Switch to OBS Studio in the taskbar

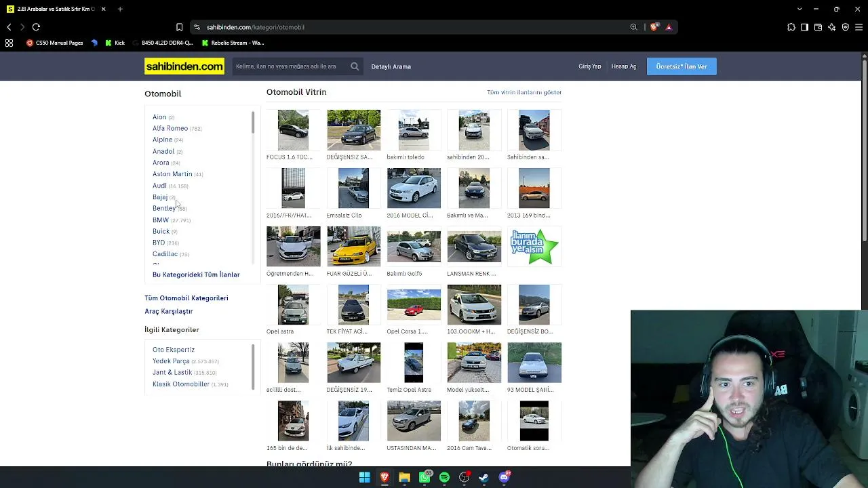(464, 477)
